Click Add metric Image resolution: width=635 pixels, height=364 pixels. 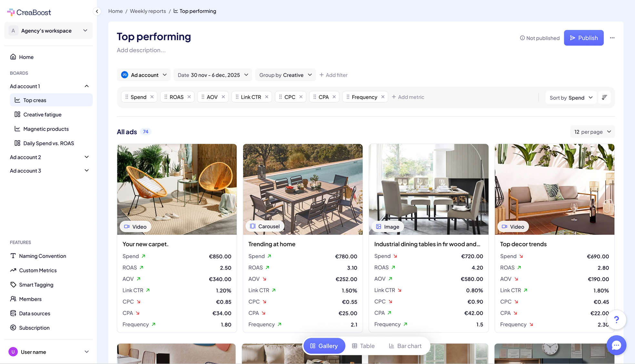[x=408, y=97]
